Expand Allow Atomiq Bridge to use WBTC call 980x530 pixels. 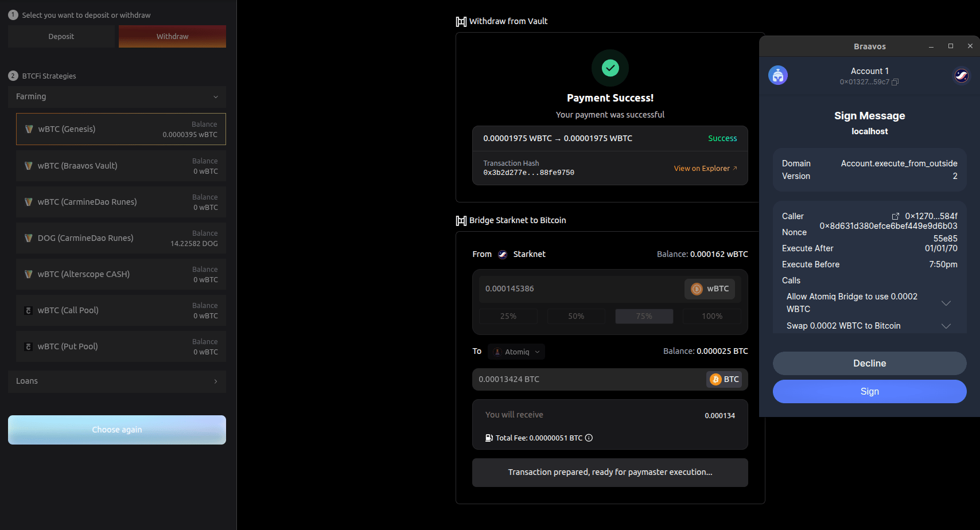(x=946, y=303)
